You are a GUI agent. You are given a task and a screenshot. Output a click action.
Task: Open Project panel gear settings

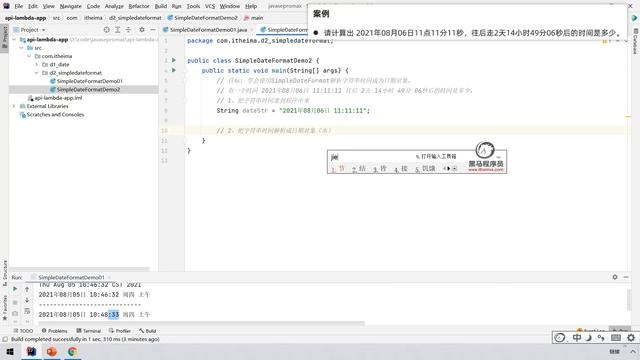click(x=142, y=30)
